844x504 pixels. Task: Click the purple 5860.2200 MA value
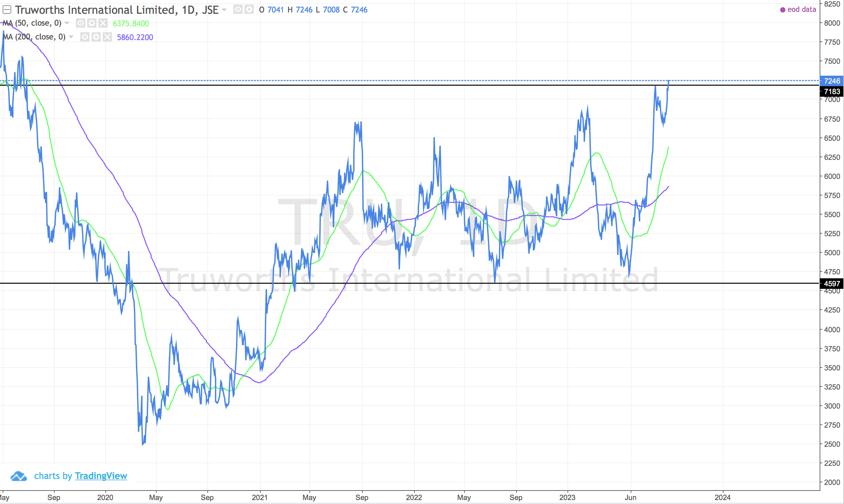[x=135, y=37]
